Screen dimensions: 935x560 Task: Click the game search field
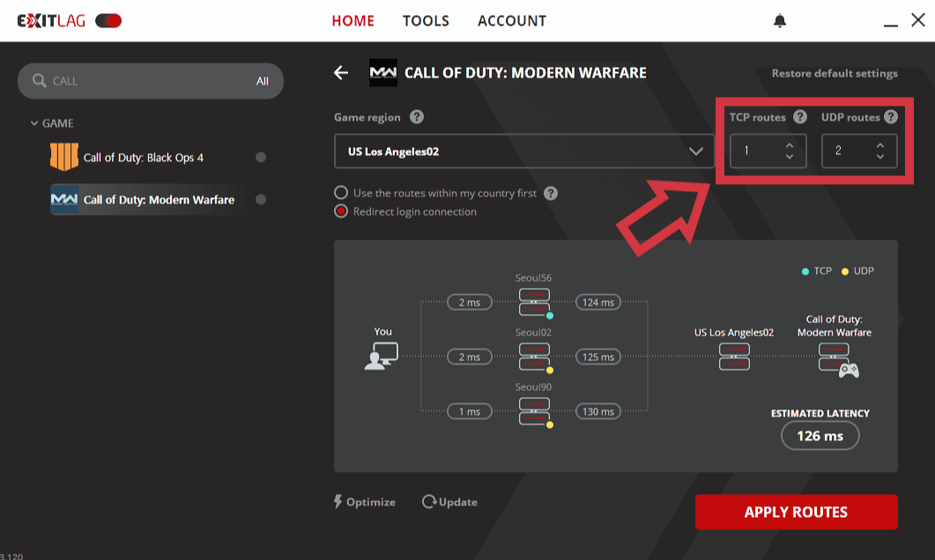click(x=151, y=81)
